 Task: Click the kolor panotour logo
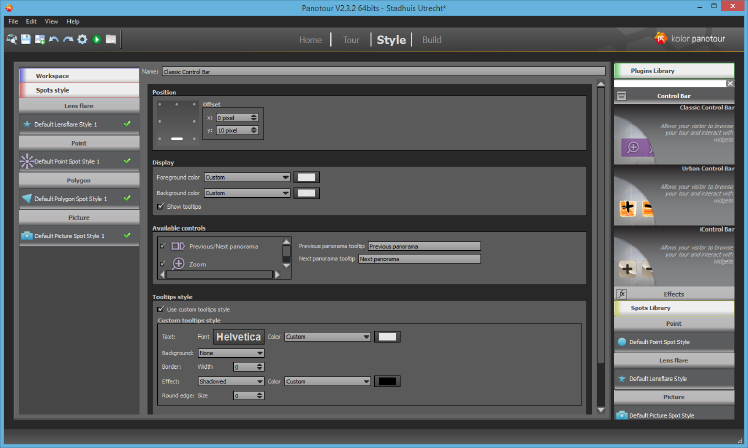tap(690, 39)
